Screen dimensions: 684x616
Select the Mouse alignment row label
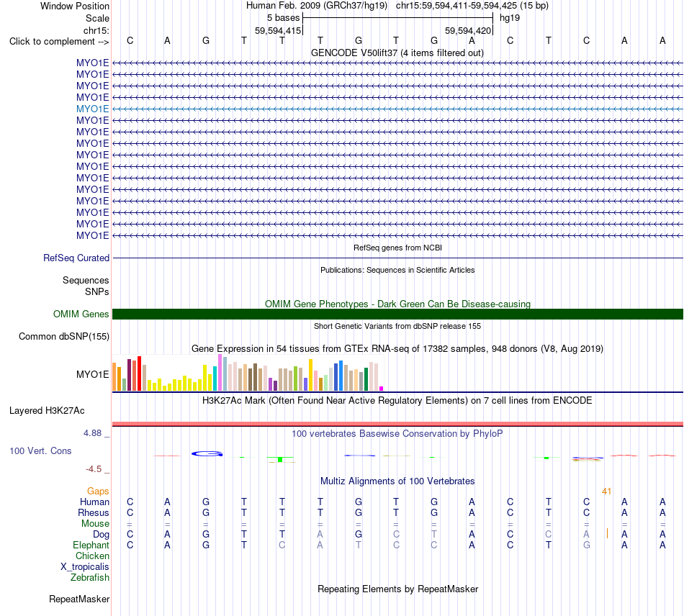click(x=95, y=524)
